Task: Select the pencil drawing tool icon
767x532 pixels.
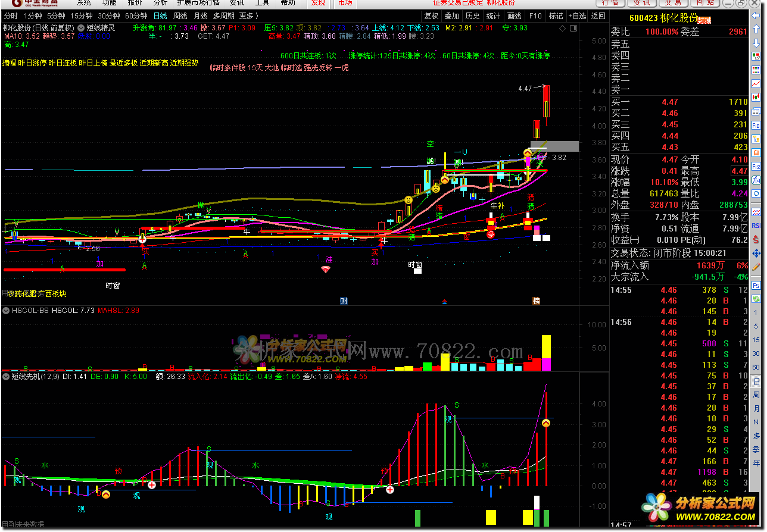Action: point(756,266)
